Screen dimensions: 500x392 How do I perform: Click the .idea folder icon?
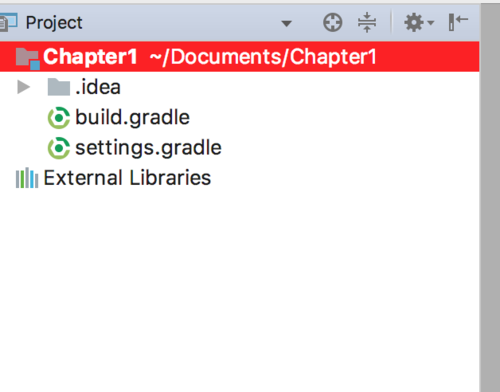click(59, 87)
